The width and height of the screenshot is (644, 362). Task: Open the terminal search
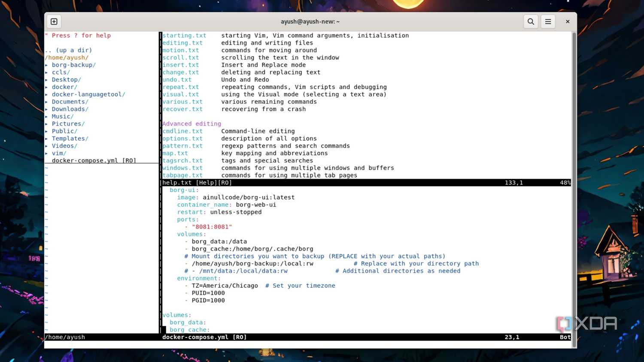pos(531,21)
